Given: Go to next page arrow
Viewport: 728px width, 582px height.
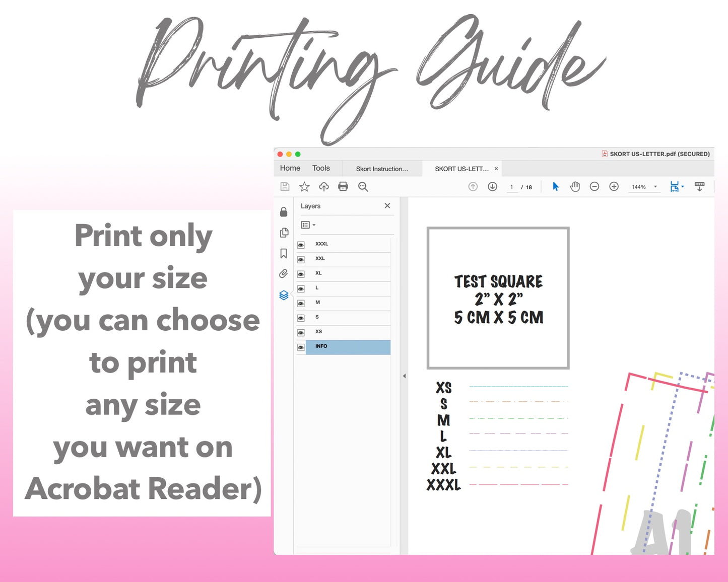Looking at the screenshot, I should [x=493, y=187].
